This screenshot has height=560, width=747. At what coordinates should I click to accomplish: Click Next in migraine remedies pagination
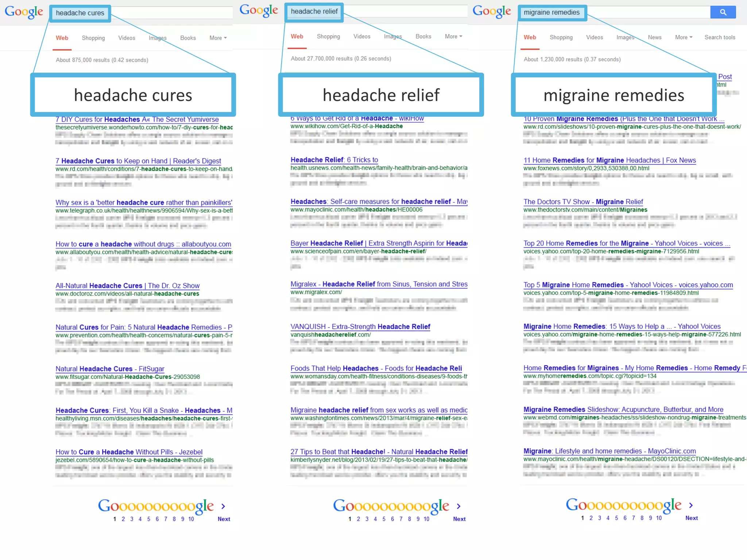(692, 518)
